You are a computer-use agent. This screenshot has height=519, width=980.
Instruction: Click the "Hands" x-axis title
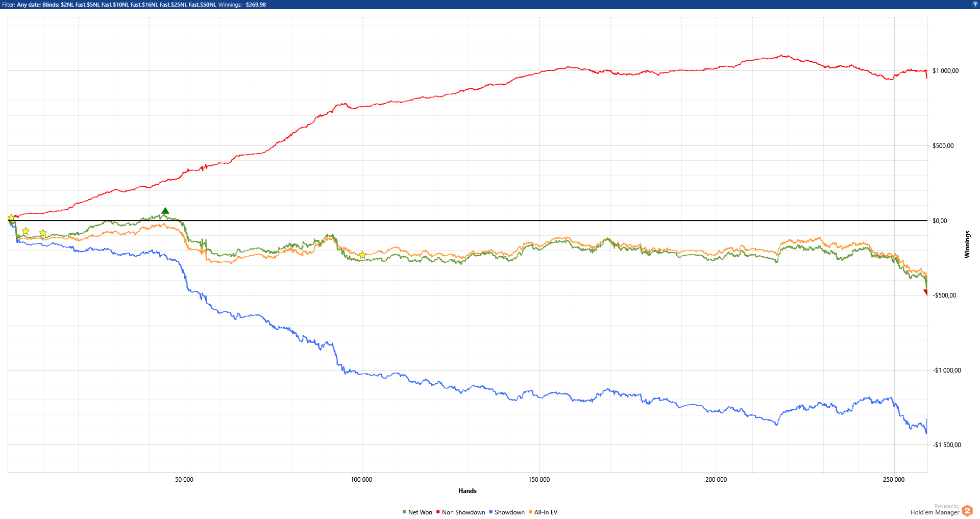pos(467,491)
